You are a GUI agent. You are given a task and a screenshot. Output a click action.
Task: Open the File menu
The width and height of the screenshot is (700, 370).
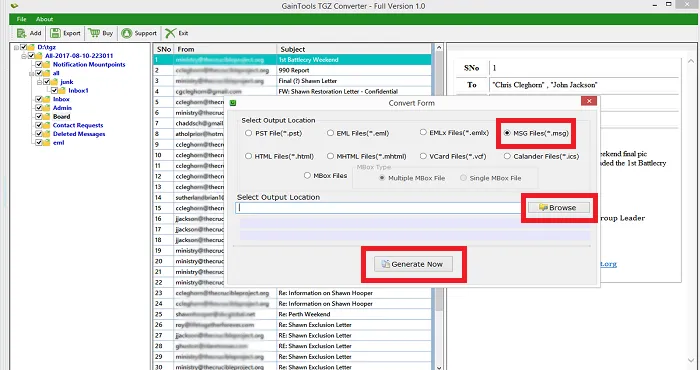tap(21, 19)
